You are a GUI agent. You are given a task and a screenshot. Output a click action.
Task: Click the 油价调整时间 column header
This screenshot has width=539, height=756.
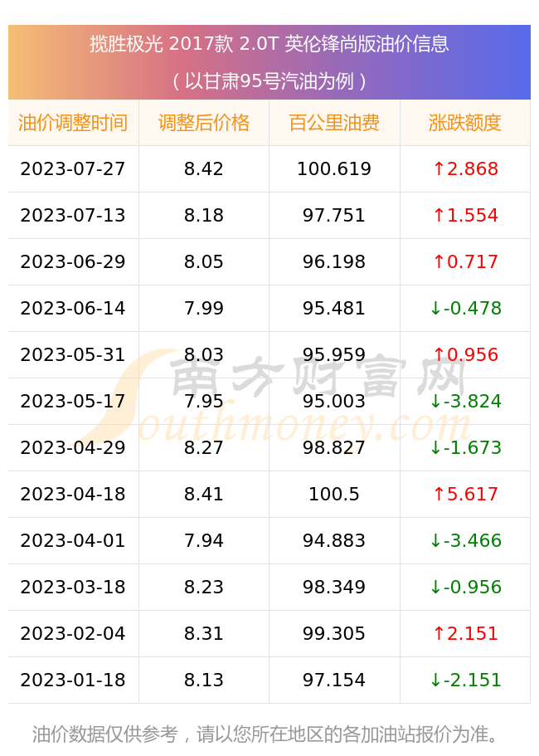point(73,123)
